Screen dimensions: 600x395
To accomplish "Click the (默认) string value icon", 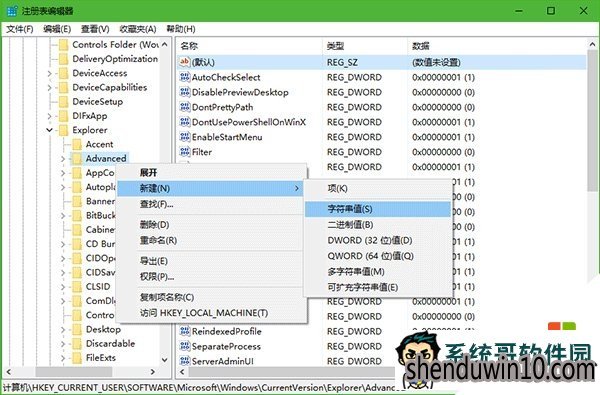I will click(185, 62).
